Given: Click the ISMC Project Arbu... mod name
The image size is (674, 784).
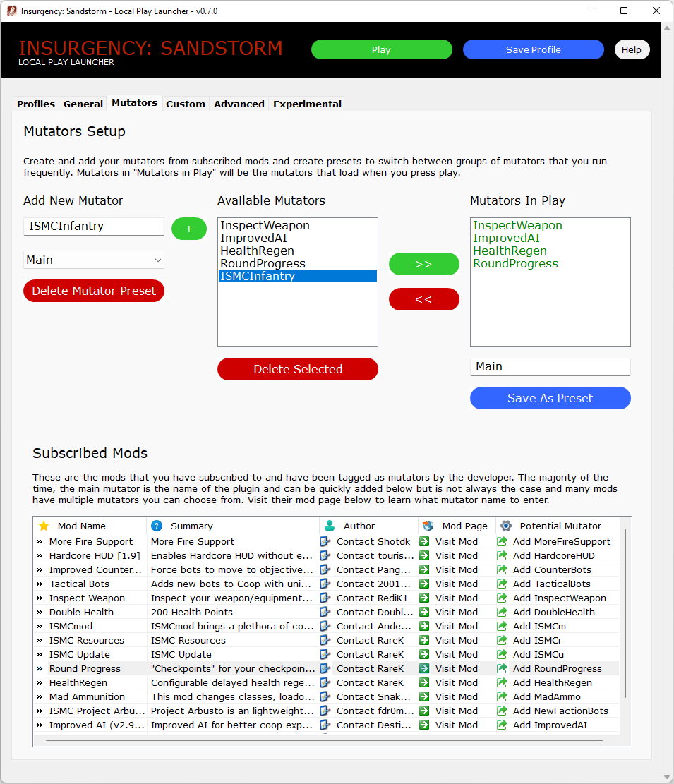Looking at the screenshot, I should point(97,711).
